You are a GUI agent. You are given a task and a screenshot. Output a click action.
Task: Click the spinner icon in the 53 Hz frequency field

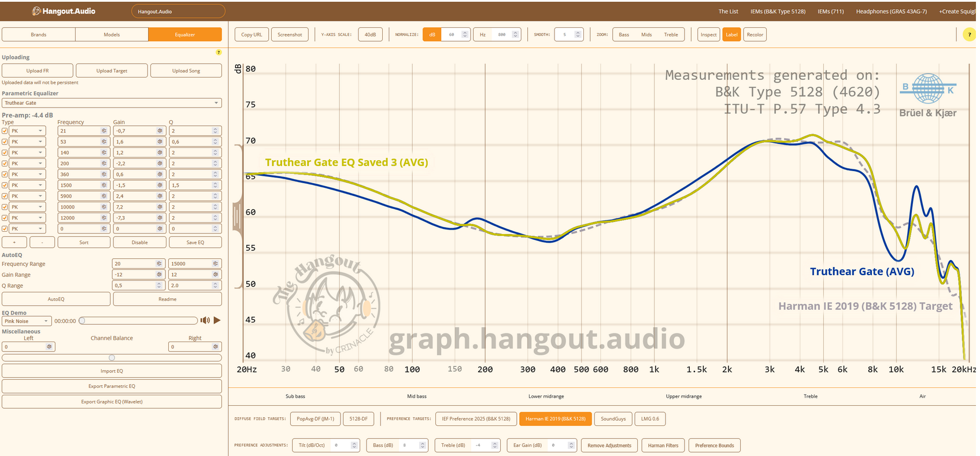[104, 142]
